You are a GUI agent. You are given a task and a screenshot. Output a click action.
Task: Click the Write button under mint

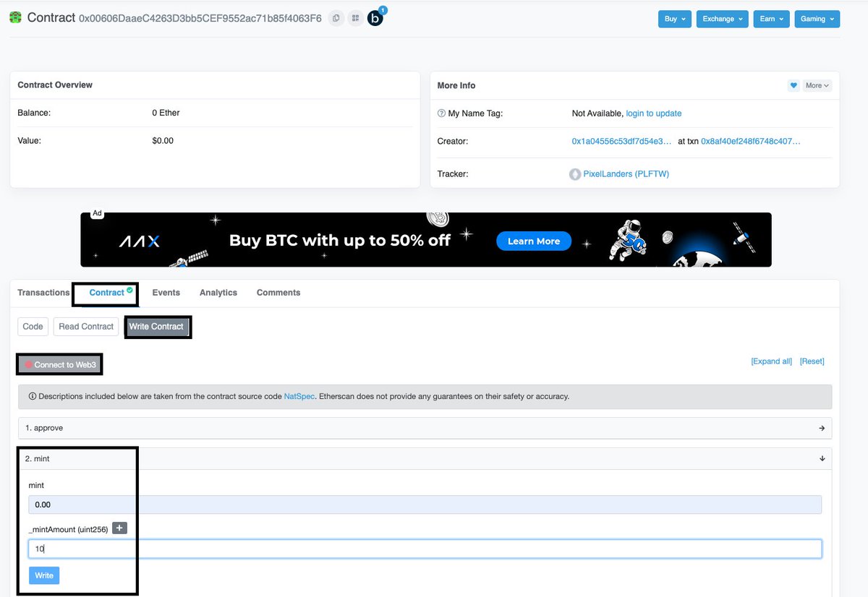(x=44, y=575)
